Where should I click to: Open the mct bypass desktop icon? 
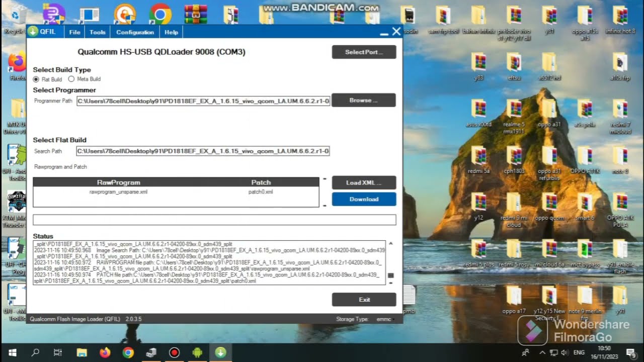pyautogui.click(x=585, y=254)
